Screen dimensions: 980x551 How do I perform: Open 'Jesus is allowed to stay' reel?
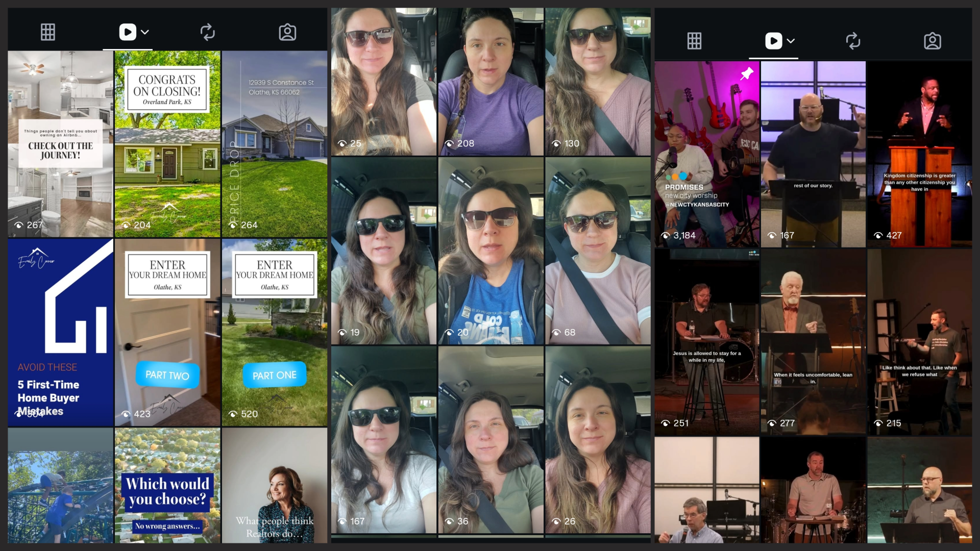tap(707, 342)
